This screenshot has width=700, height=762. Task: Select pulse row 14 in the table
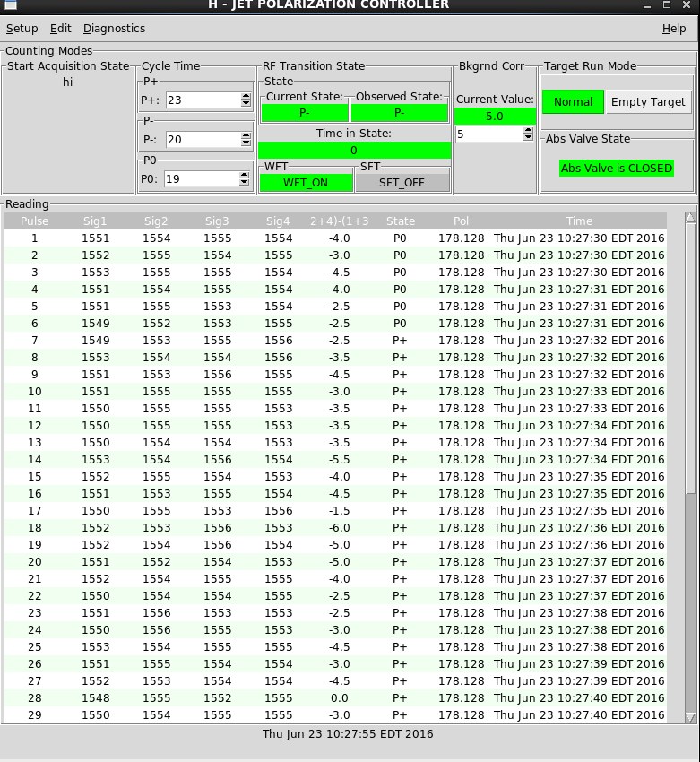[x=335, y=459]
